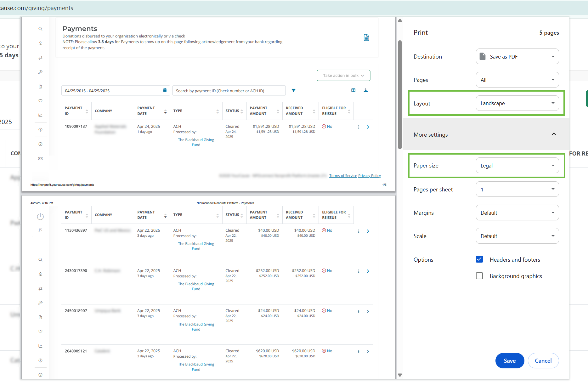Screen dimensions: 588x386
Task: Click search magnifier icon at sidebar top
Action: (x=40, y=29)
